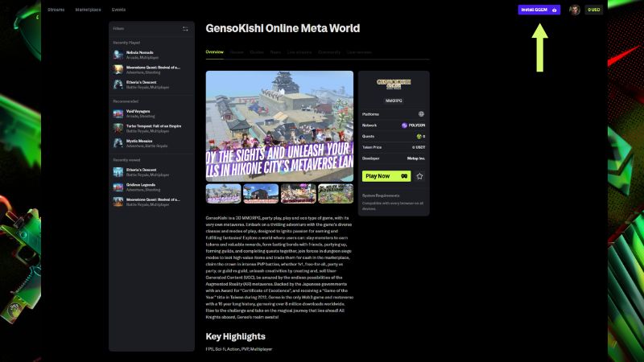Click the filter settings icon in the sidebar
The width and height of the screenshot is (644, 362).
(x=185, y=29)
